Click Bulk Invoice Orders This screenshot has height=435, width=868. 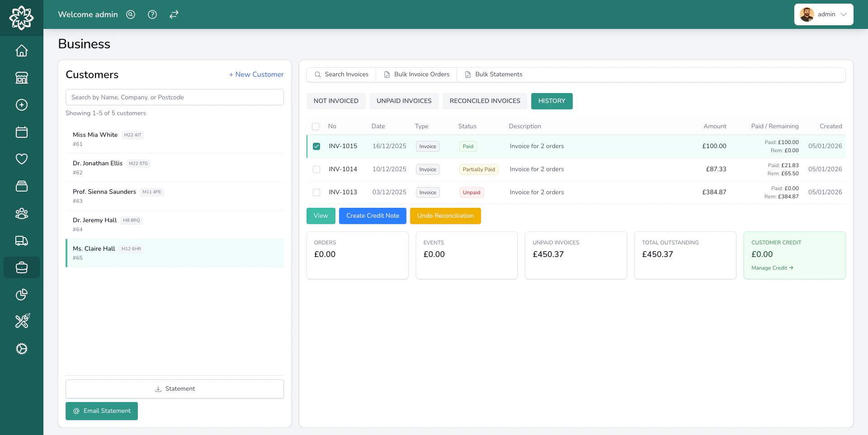416,74
